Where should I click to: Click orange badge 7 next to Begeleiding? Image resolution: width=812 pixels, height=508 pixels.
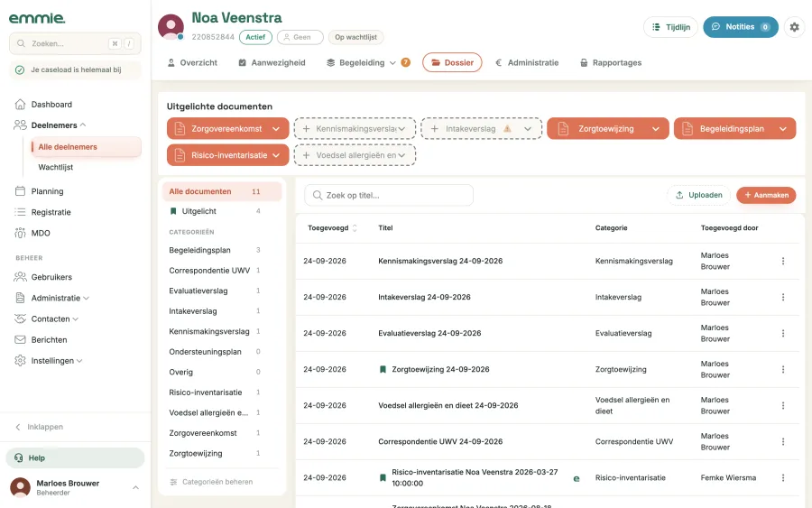[405, 62]
